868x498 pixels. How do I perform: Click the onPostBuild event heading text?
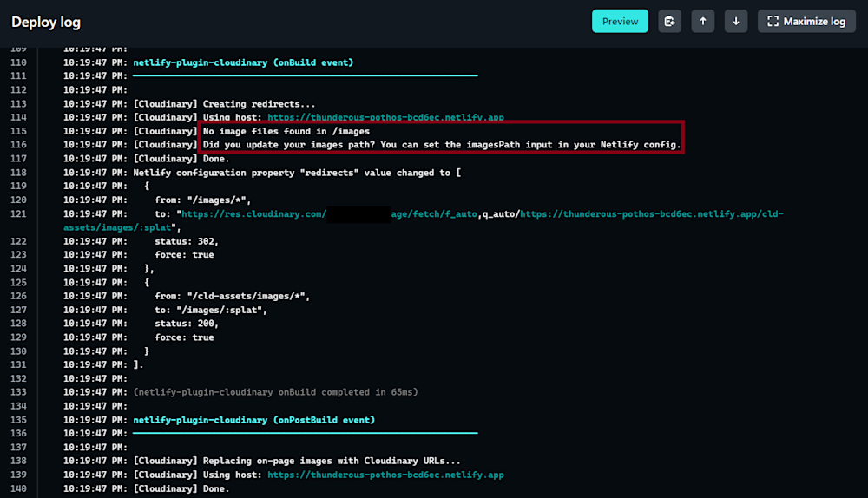click(253, 420)
